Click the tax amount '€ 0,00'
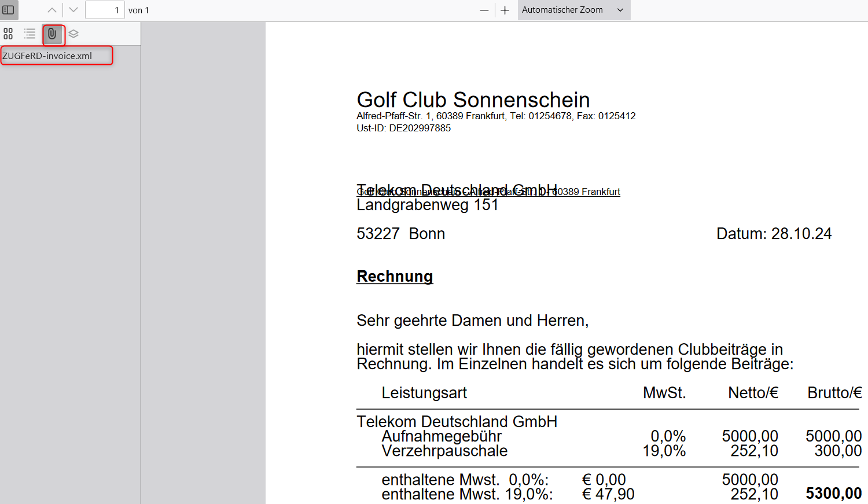Screen dimensions: 868x504 [x=604, y=480]
